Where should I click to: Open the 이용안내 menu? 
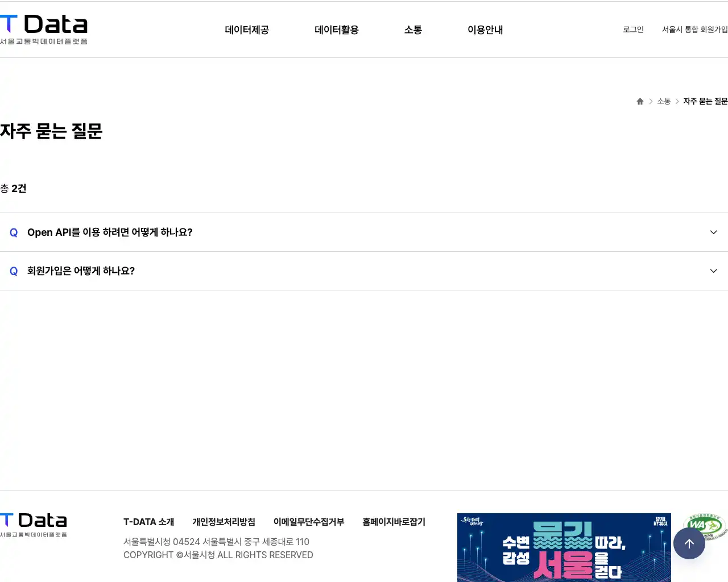click(485, 30)
